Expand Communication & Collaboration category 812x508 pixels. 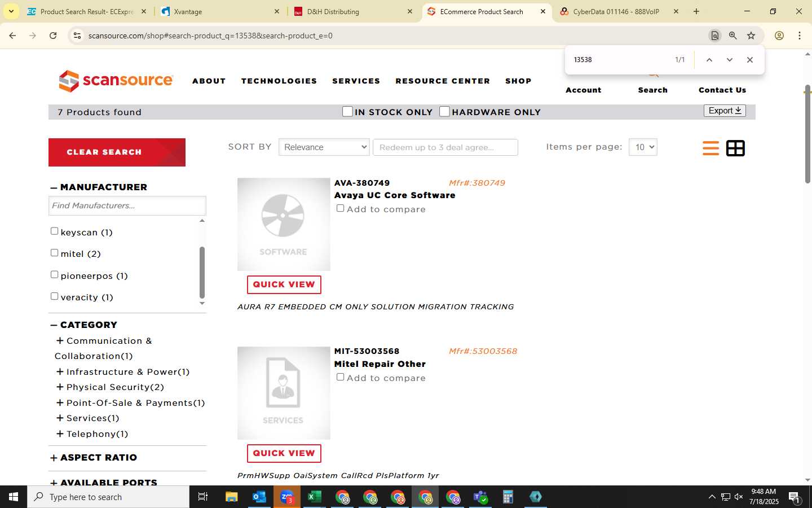(x=59, y=340)
